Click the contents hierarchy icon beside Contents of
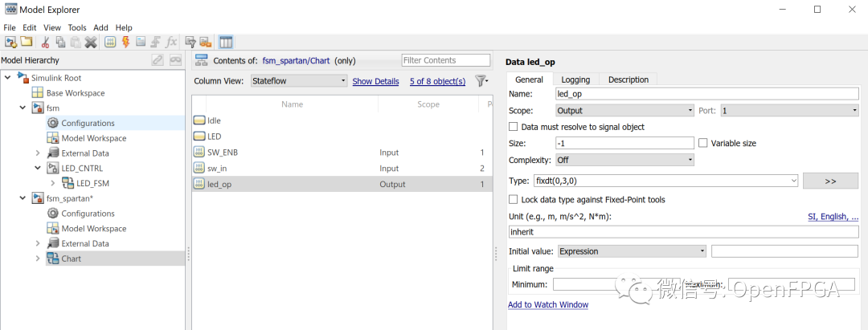This screenshot has height=330, width=868. tap(201, 60)
